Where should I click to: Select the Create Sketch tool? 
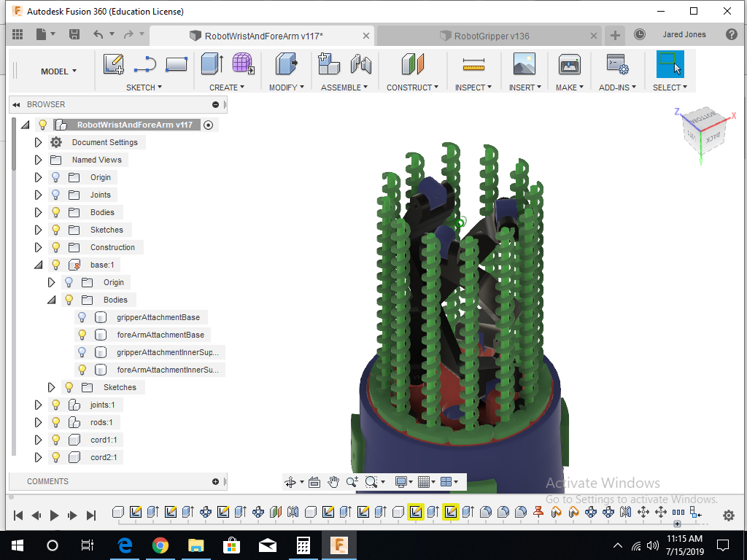coord(113,64)
